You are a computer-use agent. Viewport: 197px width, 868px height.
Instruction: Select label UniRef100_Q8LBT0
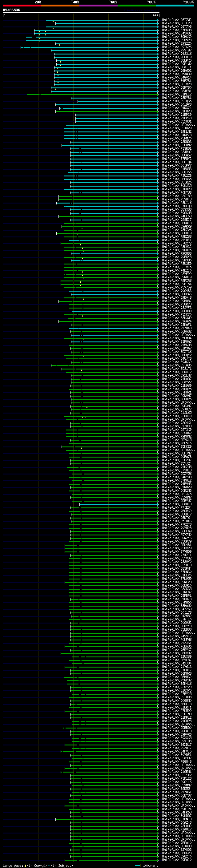(177, 57)
